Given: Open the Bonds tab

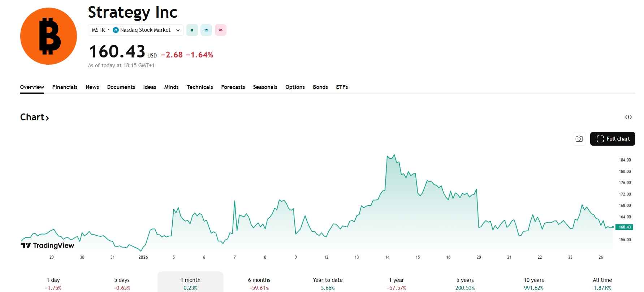Looking at the screenshot, I should tap(320, 87).
